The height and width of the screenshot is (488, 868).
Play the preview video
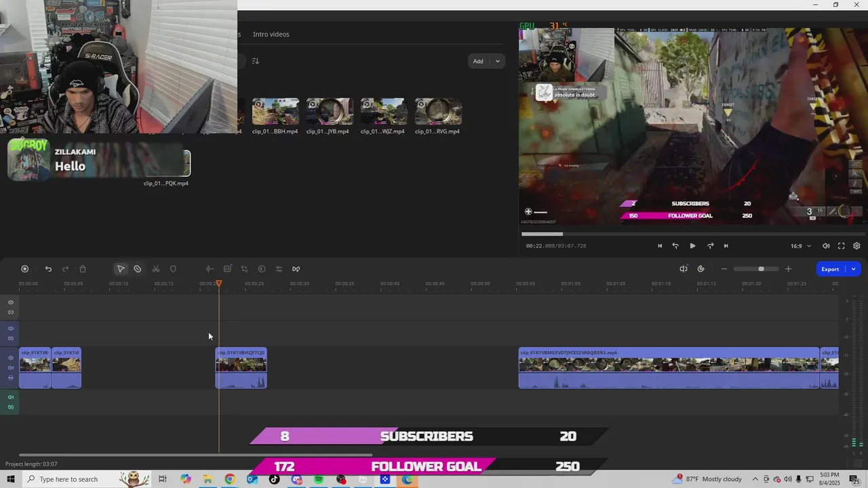coord(692,246)
